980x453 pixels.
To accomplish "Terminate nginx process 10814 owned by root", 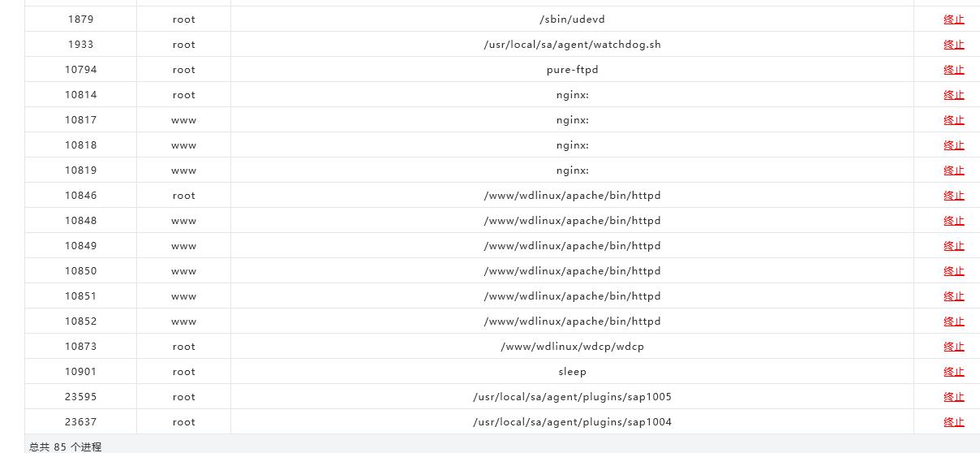I will [954, 95].
